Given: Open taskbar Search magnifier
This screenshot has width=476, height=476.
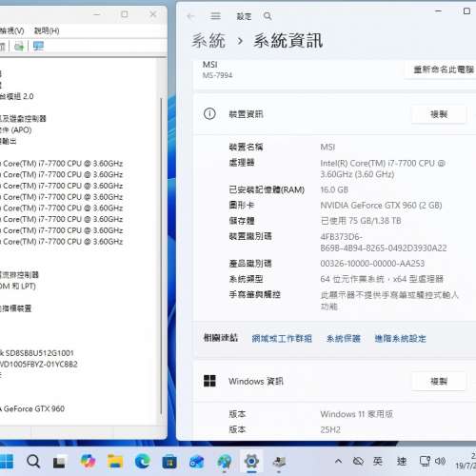Looking at the screenshot, I should click(33, 462).
